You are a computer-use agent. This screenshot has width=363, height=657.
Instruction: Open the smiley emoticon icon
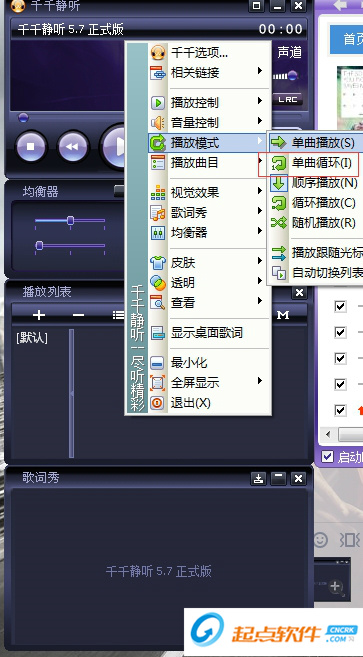click(320, 540)
